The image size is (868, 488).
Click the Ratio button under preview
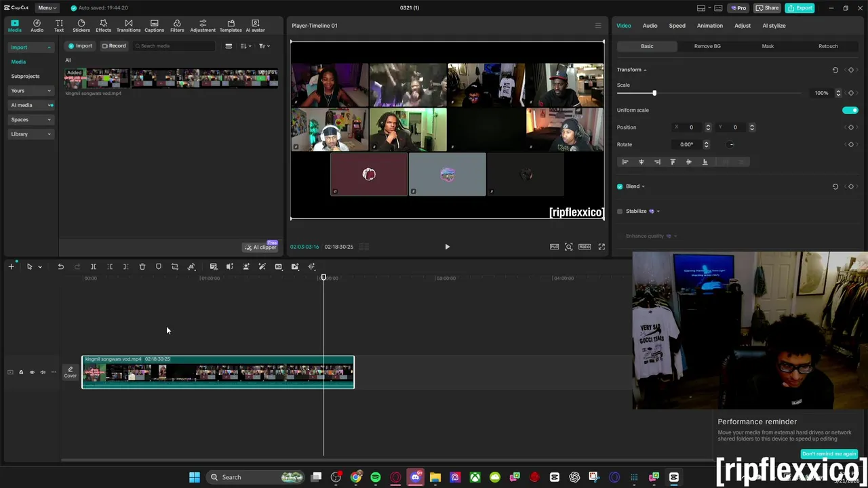click(x=585, y=247)
